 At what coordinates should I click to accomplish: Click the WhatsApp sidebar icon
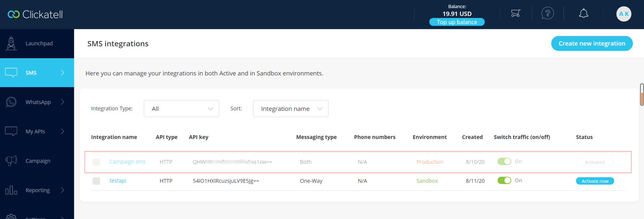11,102
